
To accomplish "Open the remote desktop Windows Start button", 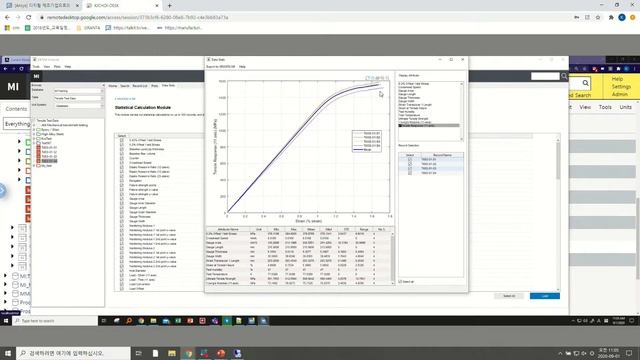I will [6, 321].
